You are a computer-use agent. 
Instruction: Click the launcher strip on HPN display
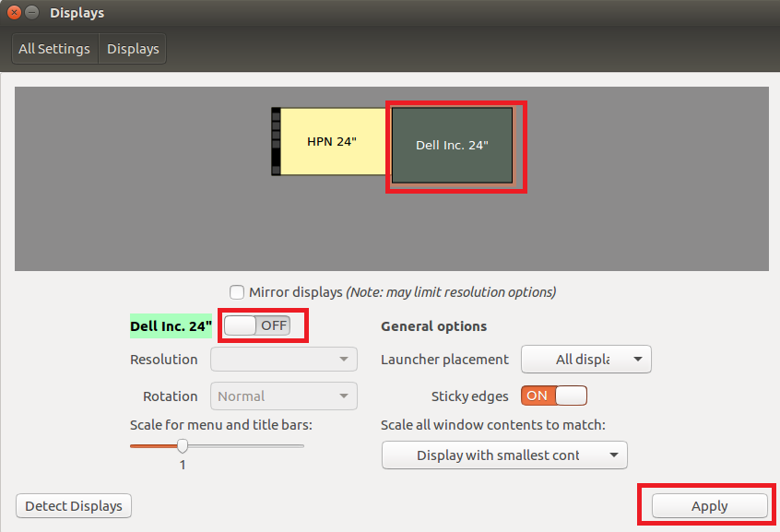[276, 141]
